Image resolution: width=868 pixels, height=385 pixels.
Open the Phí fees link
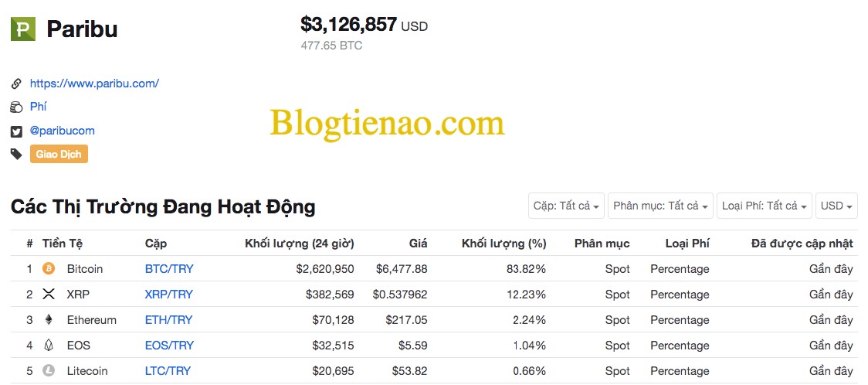[x=38, y=107]
